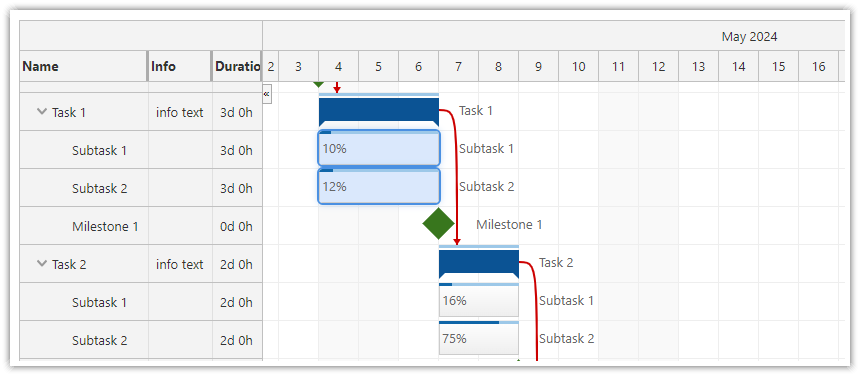Click the red dependency link leaving Task 2
The image size is (860, 376).
[x=533, y=311]
